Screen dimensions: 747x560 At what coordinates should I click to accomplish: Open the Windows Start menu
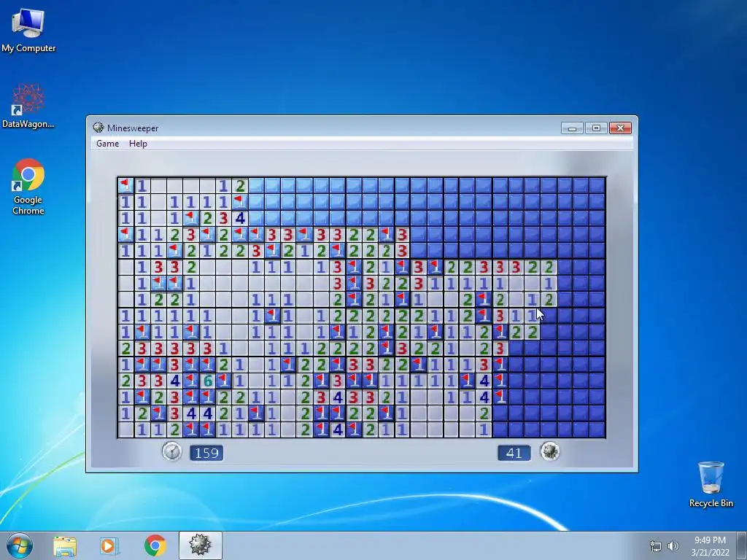(20, 545)
